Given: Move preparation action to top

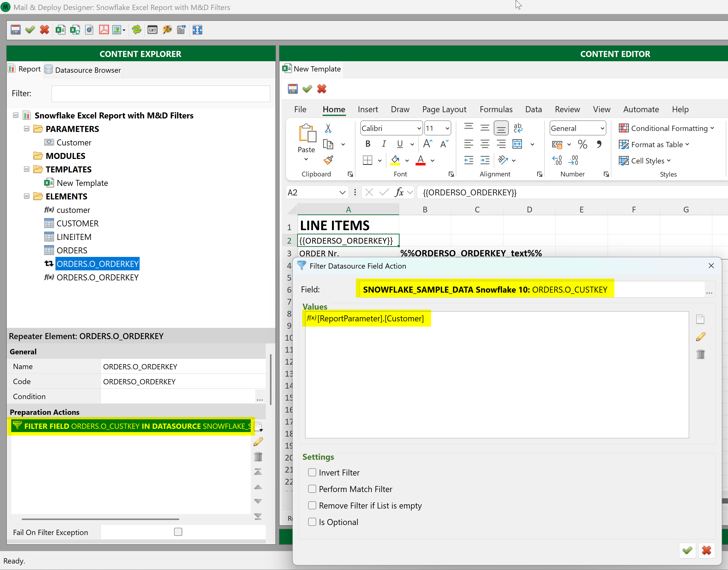Looking at the screenshot, I should coord(258,472).
